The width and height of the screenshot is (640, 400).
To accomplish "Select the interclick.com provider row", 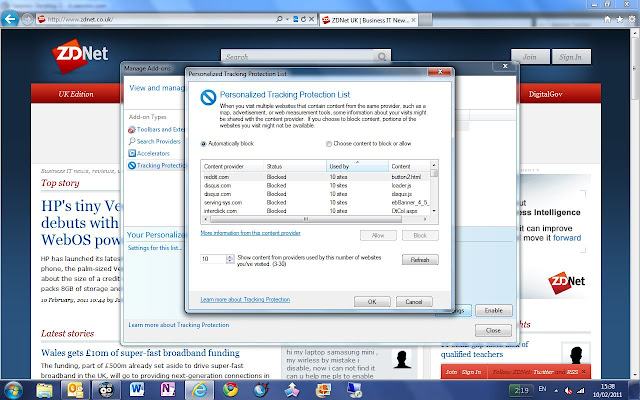I will (x=316, y=211).
